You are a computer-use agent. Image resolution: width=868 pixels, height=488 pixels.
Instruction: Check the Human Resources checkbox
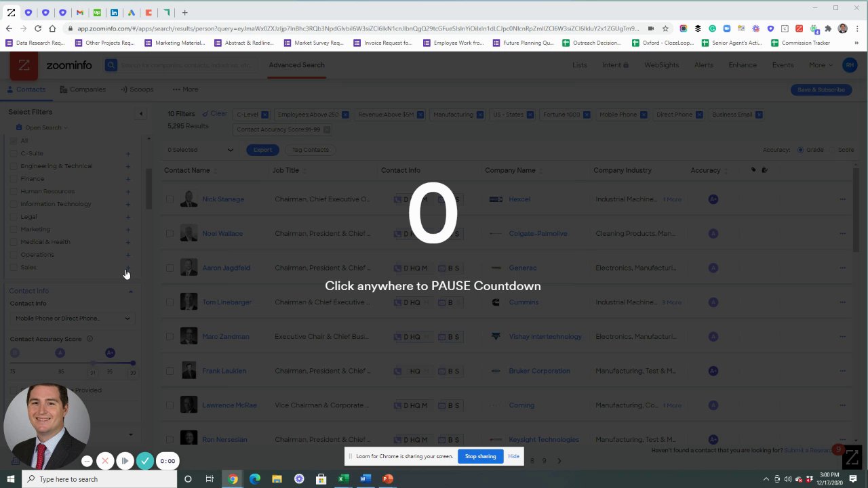click(14, 192)
